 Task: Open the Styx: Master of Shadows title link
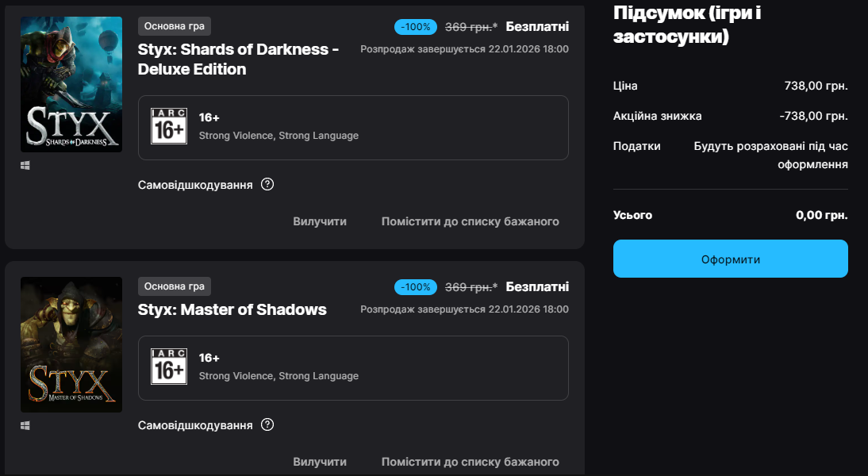[232, 309]
